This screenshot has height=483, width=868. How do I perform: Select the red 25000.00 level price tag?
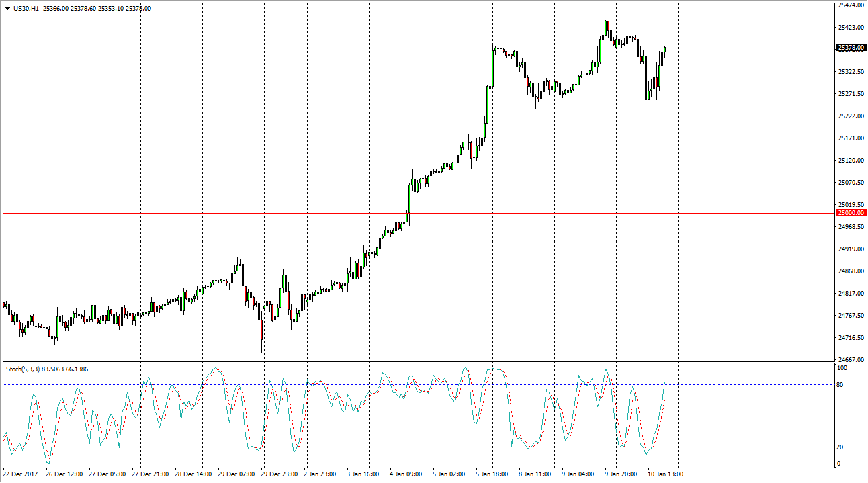click(851, 213)
